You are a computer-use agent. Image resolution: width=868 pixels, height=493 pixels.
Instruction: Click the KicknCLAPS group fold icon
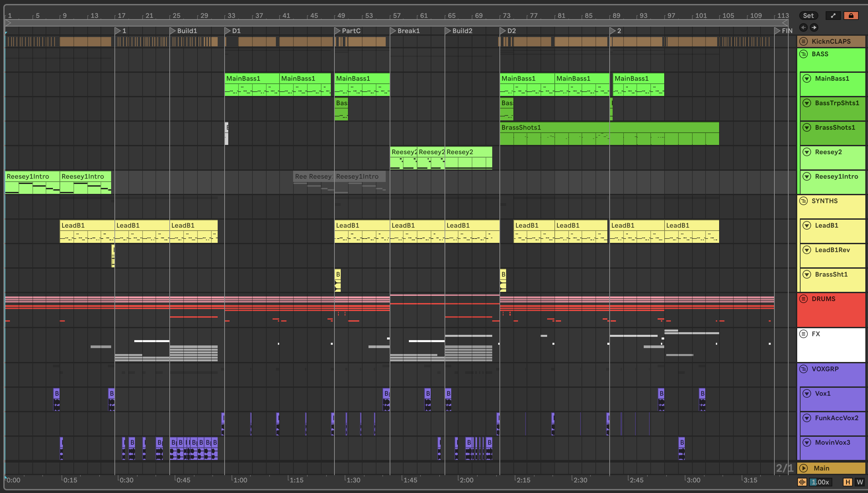click(x=803, y=41)
